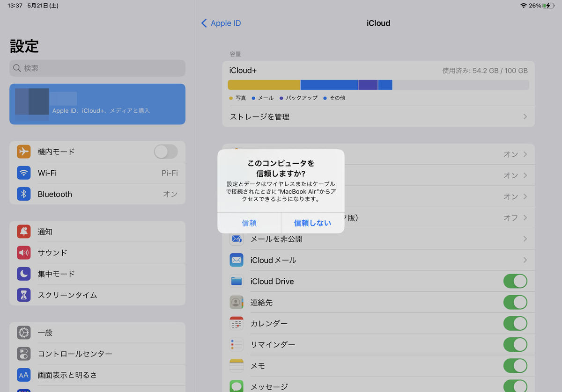Image resolution: width=562 pixels, height=392 pixels.
Task: Toggle the 機内モード switch
Action: tap(166, 152)
